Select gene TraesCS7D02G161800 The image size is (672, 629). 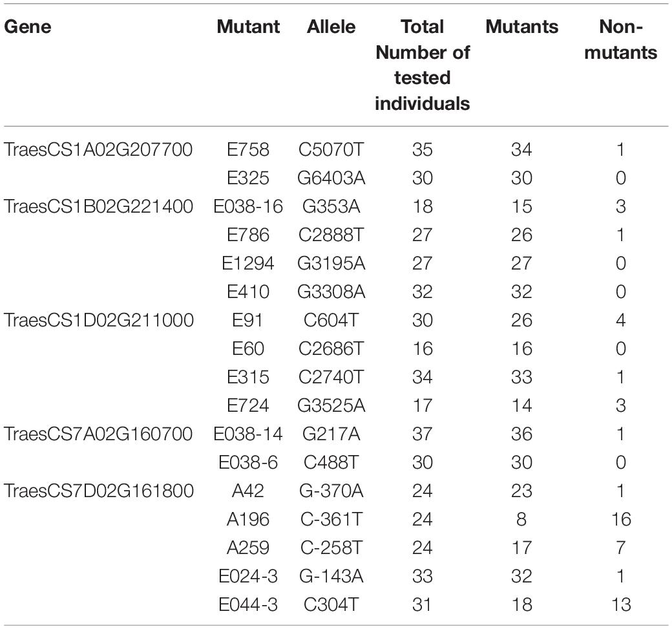click(x=99, y=491)
